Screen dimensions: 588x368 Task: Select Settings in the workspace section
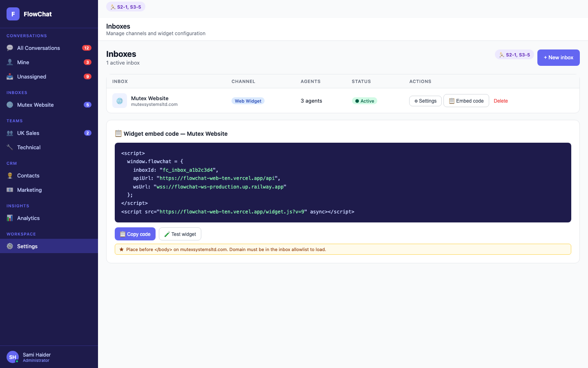[x=49, y=246]
